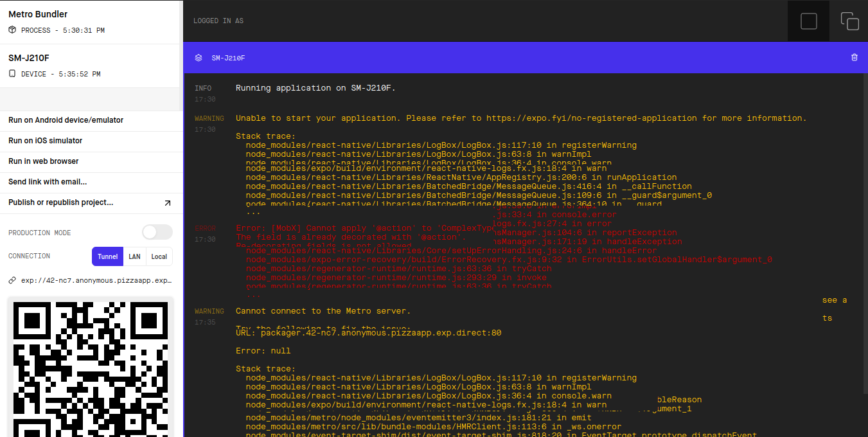
Task: Click the link icon beside the exp:// URL
Action: 11,280
